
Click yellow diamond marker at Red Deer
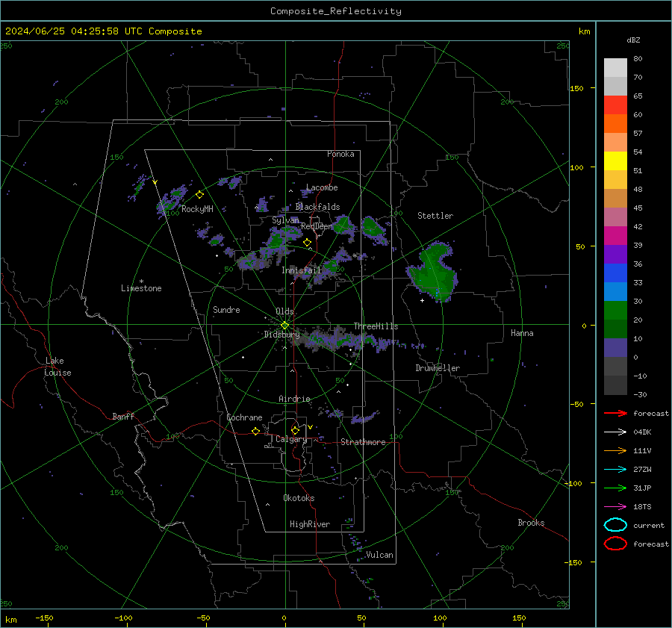(307, 243)
